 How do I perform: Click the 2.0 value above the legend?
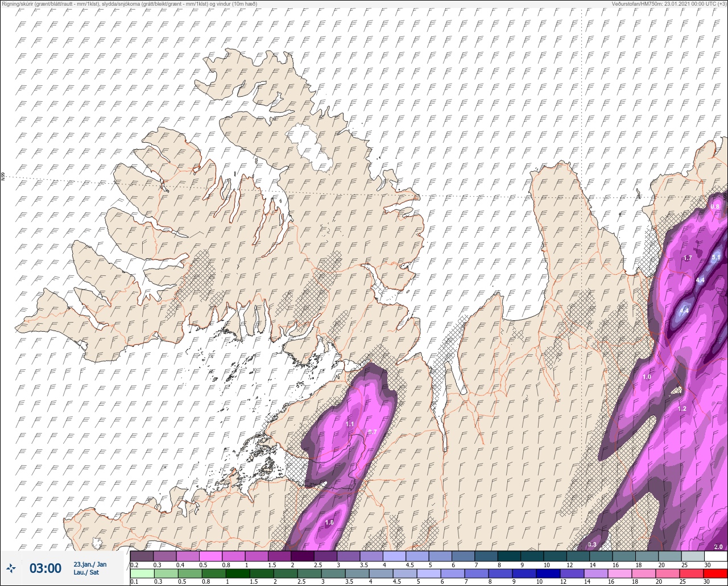coord(718,547)
